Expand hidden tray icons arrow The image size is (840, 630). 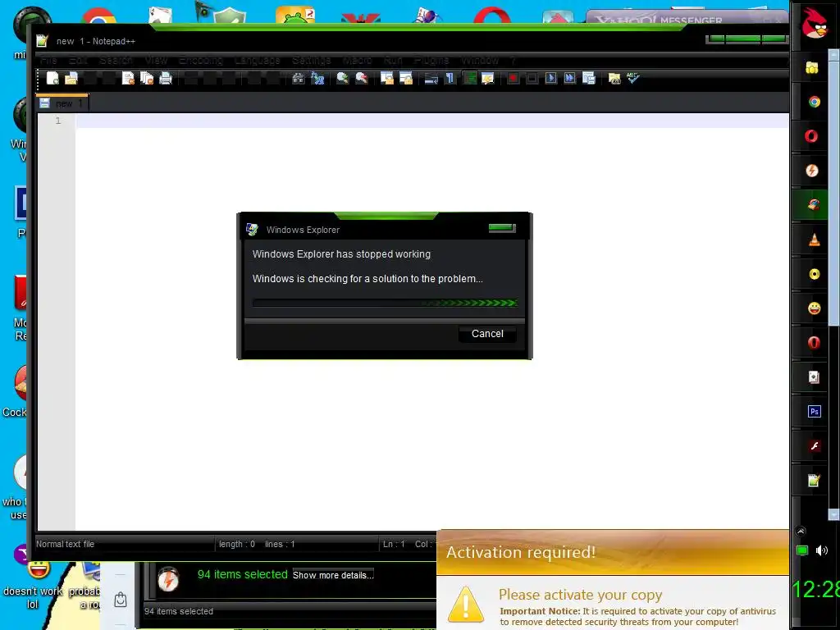pos(801,532)
